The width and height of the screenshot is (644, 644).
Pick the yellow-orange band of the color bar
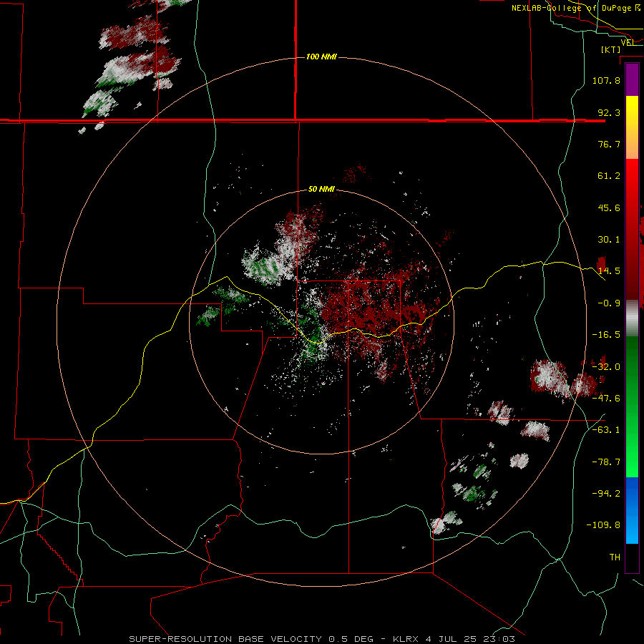[632, 127]
